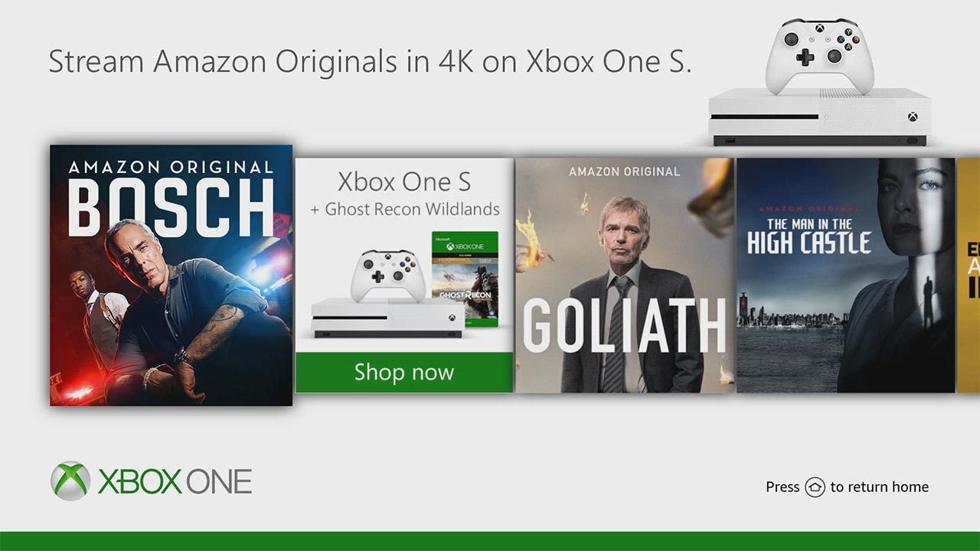Click the controller in the bundle ad
The width and height of the screenshot is (980, 551).
(388, 276)
